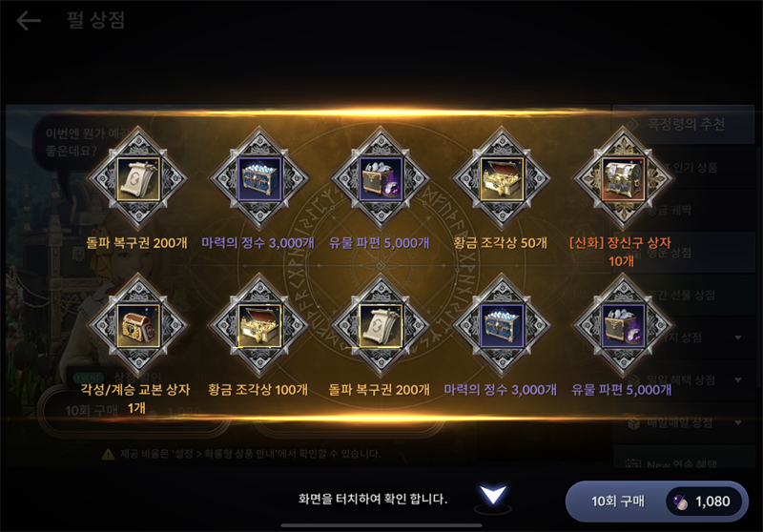This screenshot has width=763, height=532.
Task: Expand the 일일 혜택 상점 dropdown arrow
Action: pyautogui.click(x=738, y=379)
